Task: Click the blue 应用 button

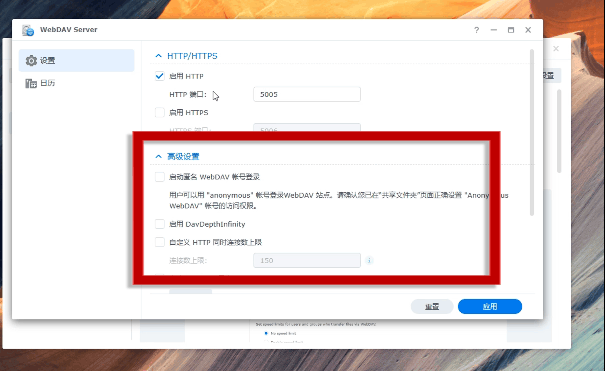Action: tap(490, 307)
